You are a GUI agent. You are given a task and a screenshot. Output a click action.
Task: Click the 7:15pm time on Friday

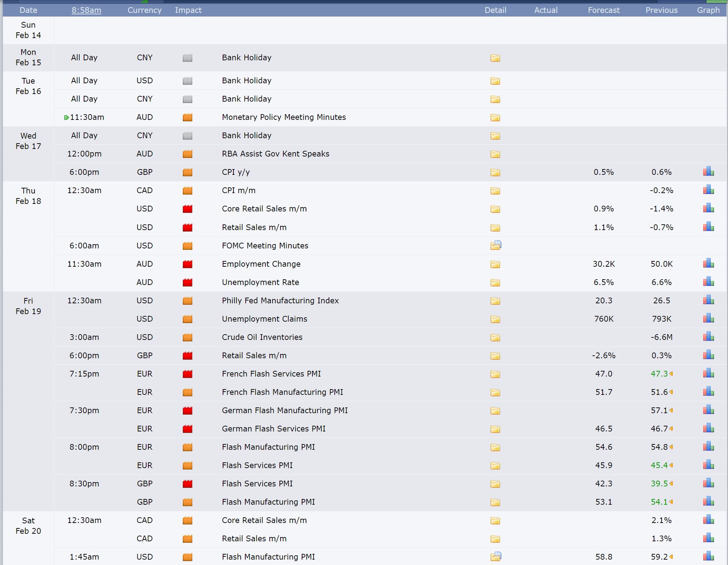(84, 374)
